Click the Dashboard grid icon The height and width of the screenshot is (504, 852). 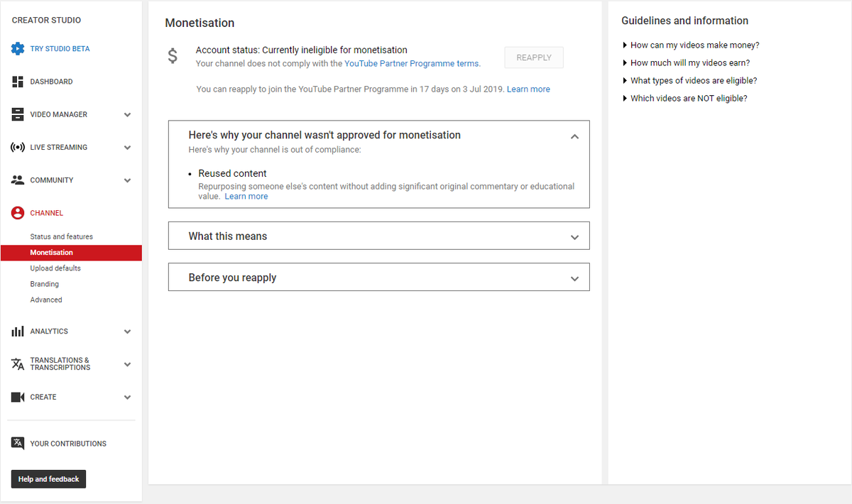tap(18, 82)
